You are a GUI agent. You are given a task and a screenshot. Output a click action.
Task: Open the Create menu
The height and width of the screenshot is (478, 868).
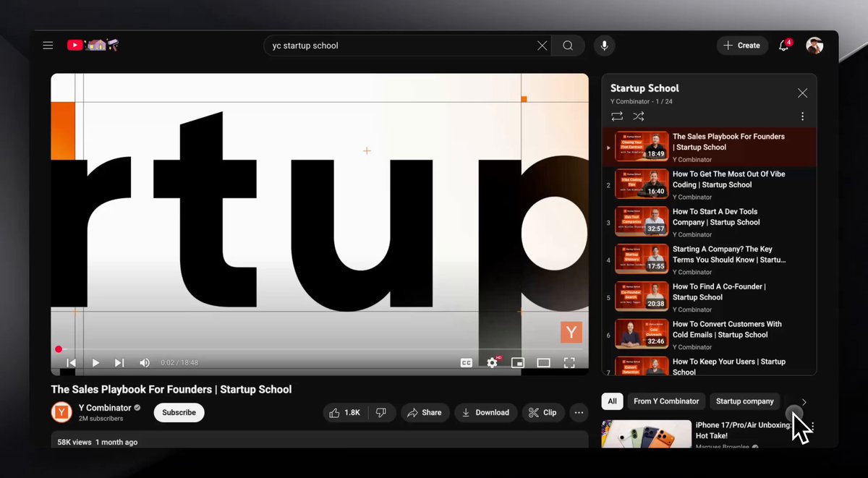tap(742, 46)
